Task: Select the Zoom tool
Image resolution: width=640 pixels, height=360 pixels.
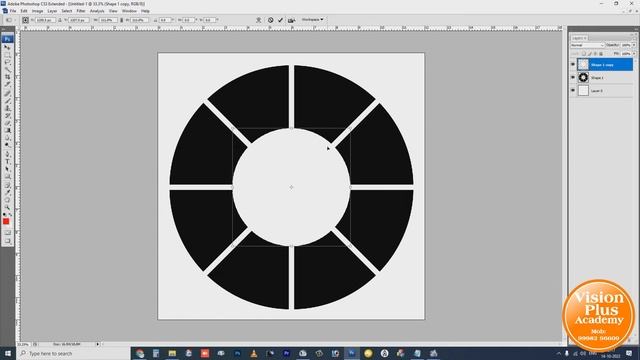Action: (7, 207)
